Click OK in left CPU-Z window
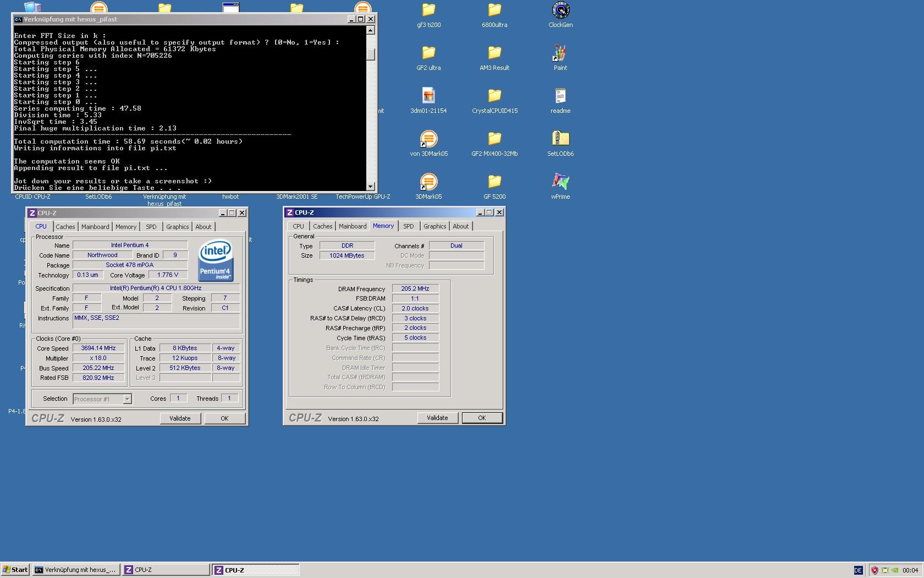This screenshot has width=924, height=578. pos(224,418)
